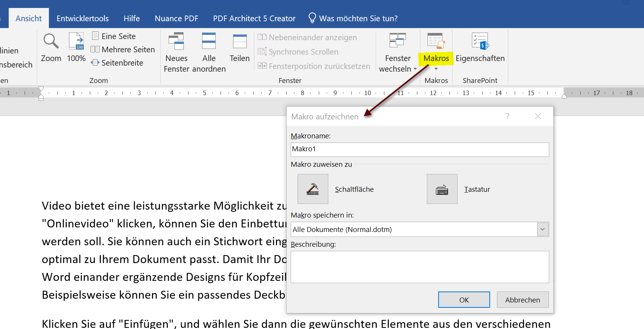Select Seitenbreite zoom option
Viewport: 644px width, 329px height.
click(117, 63)
